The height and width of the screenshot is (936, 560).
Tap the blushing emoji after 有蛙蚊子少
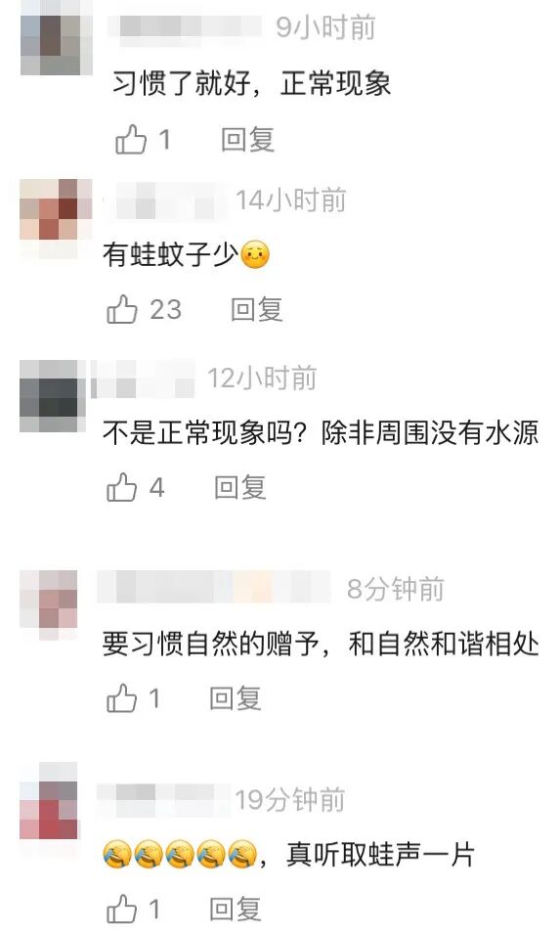(x=255, y=255)
